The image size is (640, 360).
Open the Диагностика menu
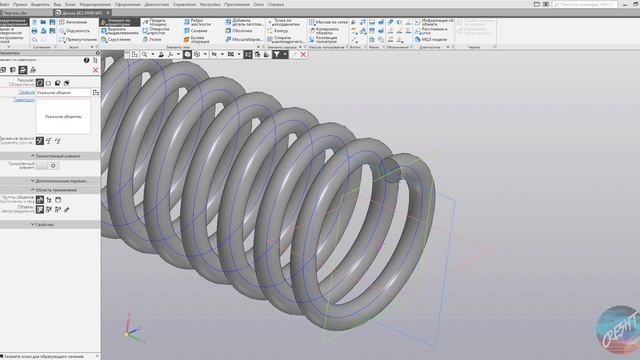point(156,4)
